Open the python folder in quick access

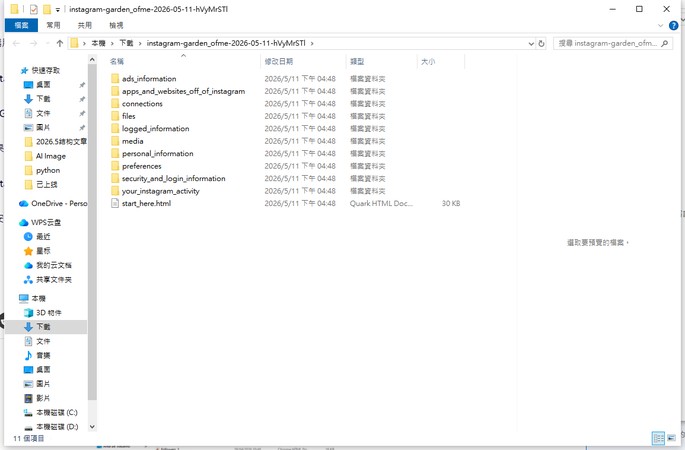(42, 170)
